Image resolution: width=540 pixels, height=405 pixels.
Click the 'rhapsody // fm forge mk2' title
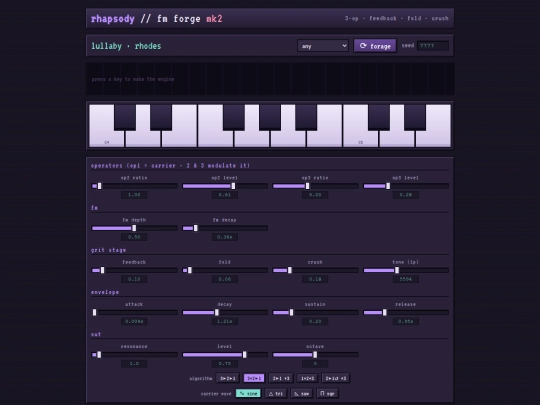157,19
